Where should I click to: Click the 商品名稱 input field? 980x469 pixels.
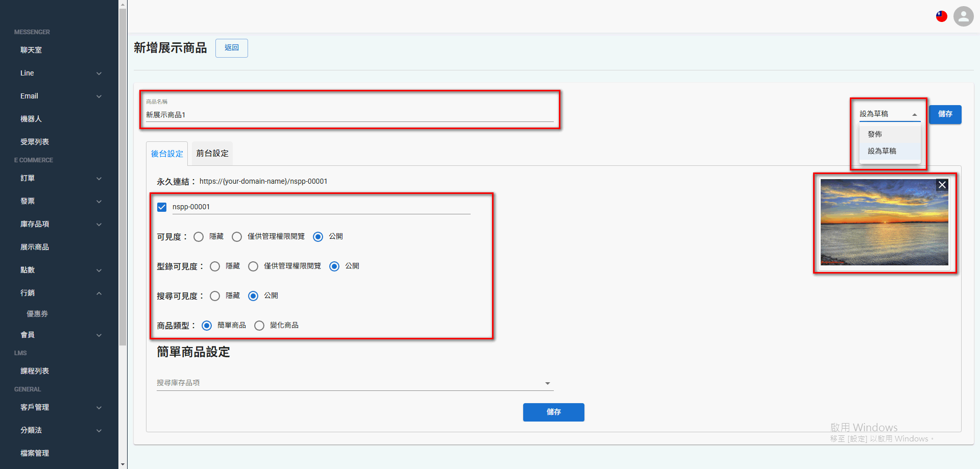(350, 115)
